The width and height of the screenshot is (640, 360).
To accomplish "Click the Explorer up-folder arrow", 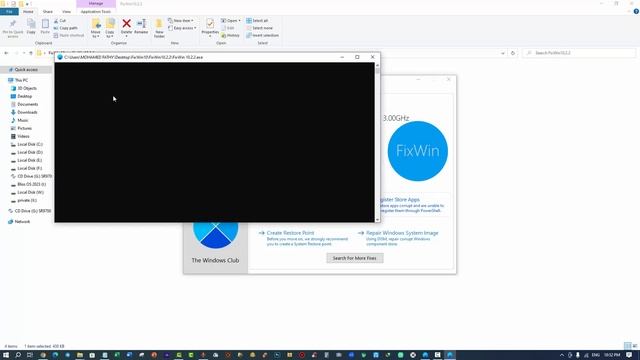I will click(31, 53).
